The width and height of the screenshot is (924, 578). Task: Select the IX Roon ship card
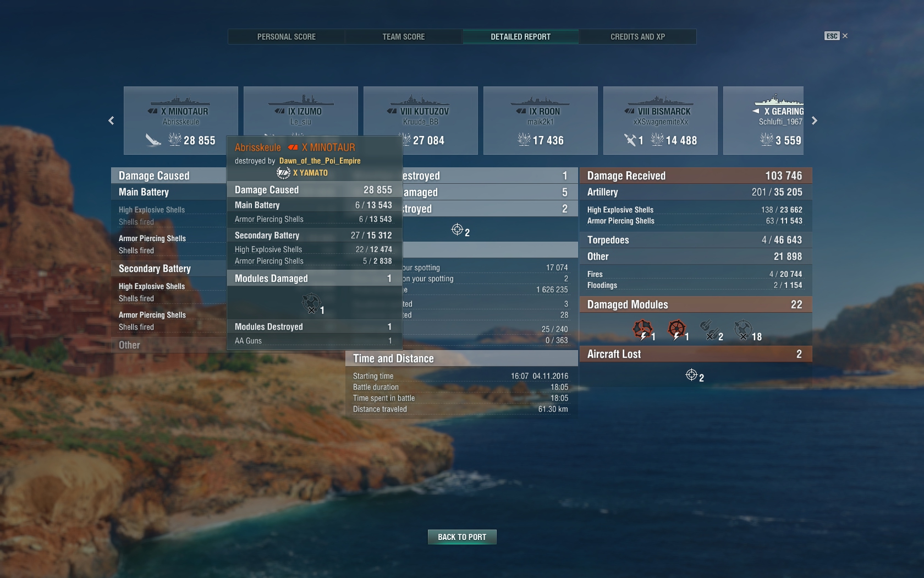click(541, 121)
